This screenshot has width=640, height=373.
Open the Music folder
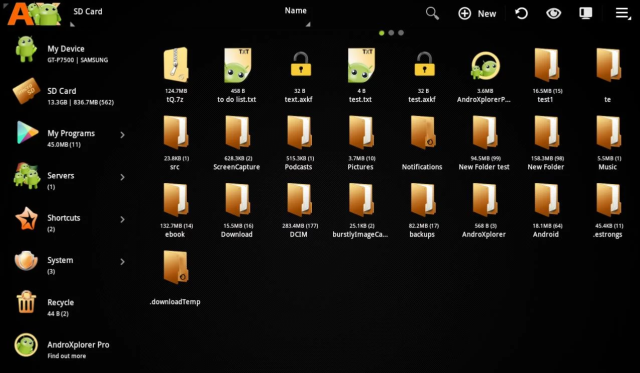(608, 143)
